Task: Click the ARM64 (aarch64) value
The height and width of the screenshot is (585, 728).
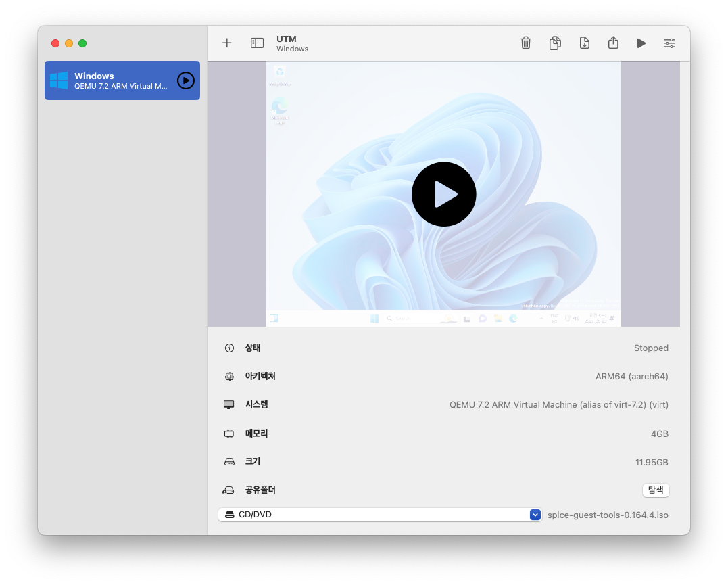Action: coord(631,377)
